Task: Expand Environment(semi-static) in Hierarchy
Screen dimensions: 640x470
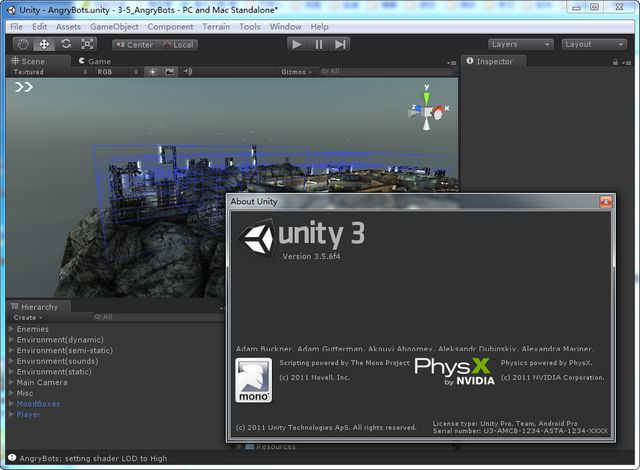Action: [x=11, y=350]
